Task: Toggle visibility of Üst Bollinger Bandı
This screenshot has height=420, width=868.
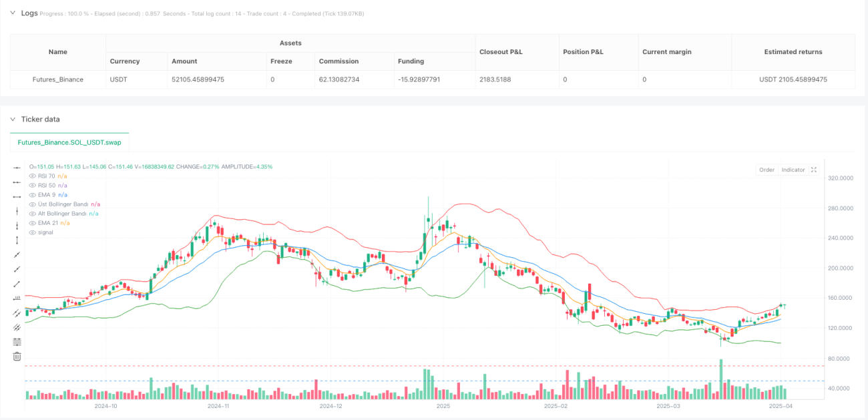Action: (x=32, y=204)
